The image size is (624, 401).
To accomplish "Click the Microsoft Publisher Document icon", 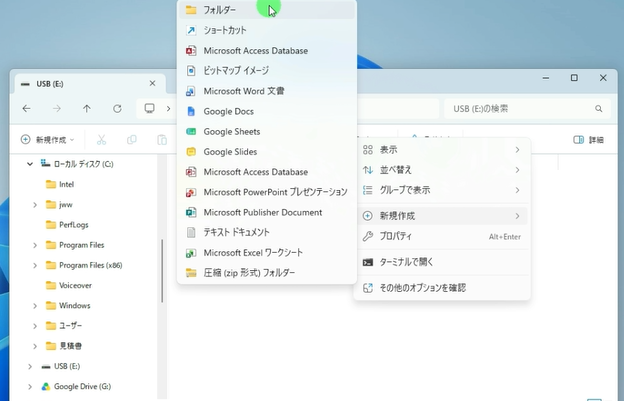I will (191, 212).
